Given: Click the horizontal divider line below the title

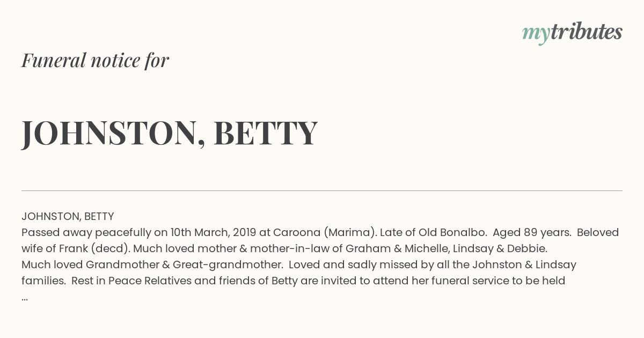Looking at the screenshot, I should click(x=322, y=190).
